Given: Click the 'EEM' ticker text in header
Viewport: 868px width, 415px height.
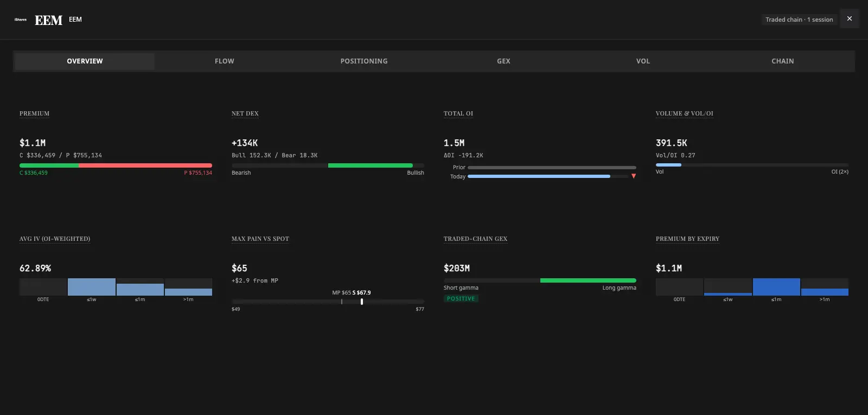Looking at the screenshot, I should pyautogui.click(x=75, y=20).
